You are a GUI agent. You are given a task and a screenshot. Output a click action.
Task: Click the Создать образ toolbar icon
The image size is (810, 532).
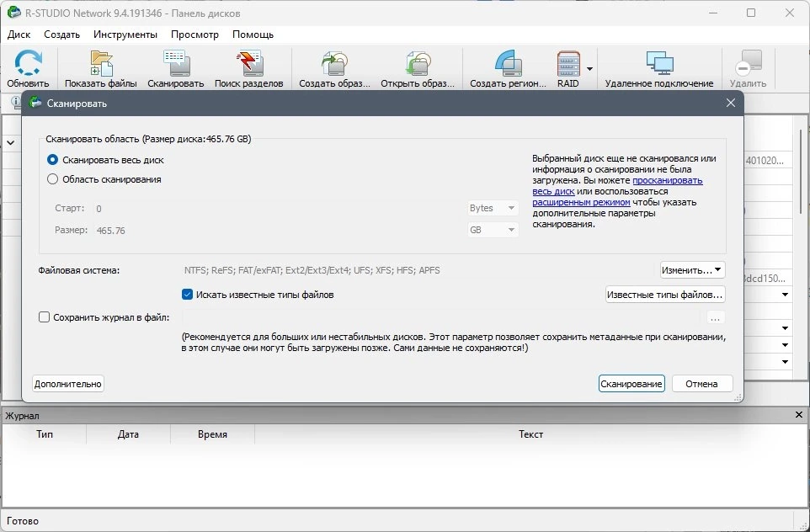click(x=335, y=68)
